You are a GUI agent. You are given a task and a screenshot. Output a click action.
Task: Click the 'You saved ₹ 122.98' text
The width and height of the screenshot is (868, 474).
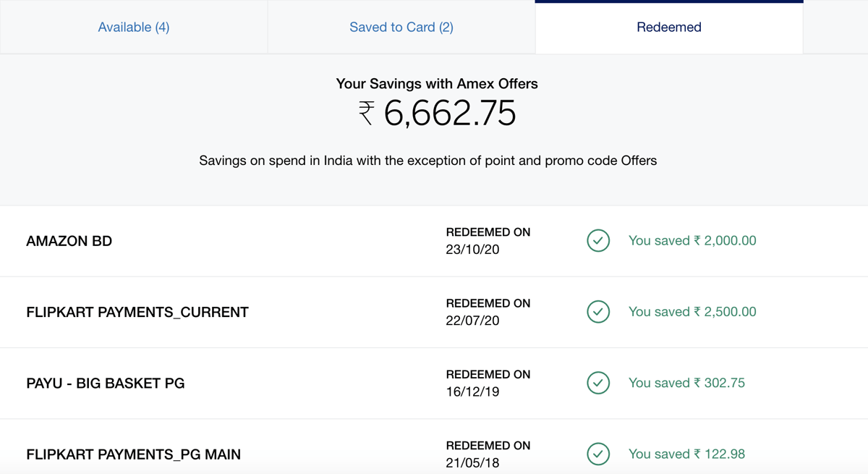pyautogui.click(x=686, y=454)
